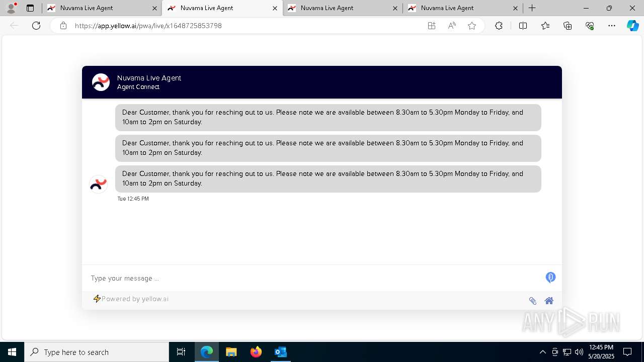
Task: Click the attachment paperclip icon
Action: [532, 301]
